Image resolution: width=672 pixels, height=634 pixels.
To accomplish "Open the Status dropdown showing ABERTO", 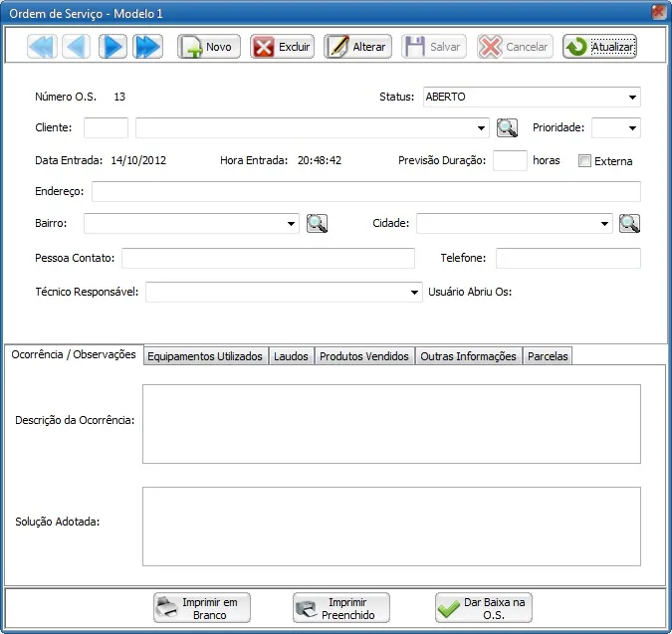I will [532, 97].
